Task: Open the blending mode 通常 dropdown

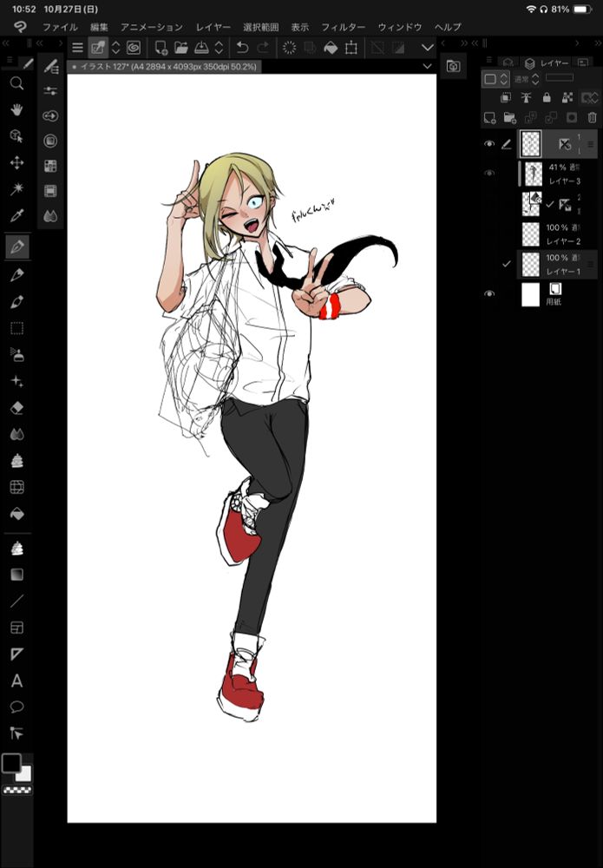Action: click(x=528, y=79)
